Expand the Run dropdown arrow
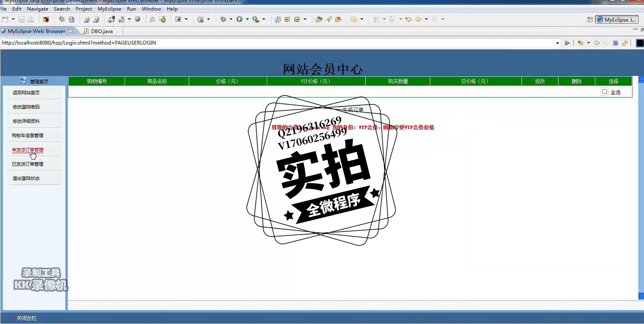Viewport: 644px width, 324px height. pyautogui.click(x=247, y=19)
